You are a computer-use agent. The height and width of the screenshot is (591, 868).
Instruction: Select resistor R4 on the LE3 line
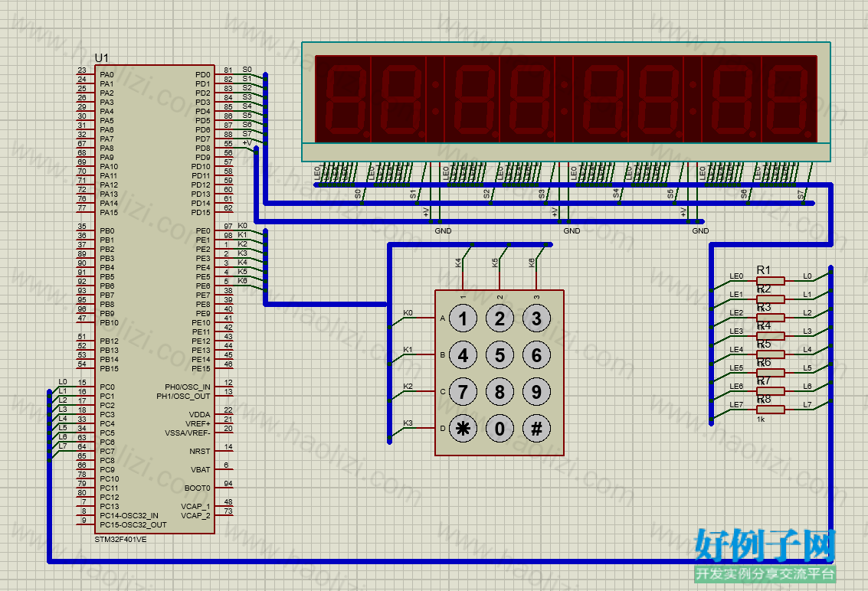(770, 336)
